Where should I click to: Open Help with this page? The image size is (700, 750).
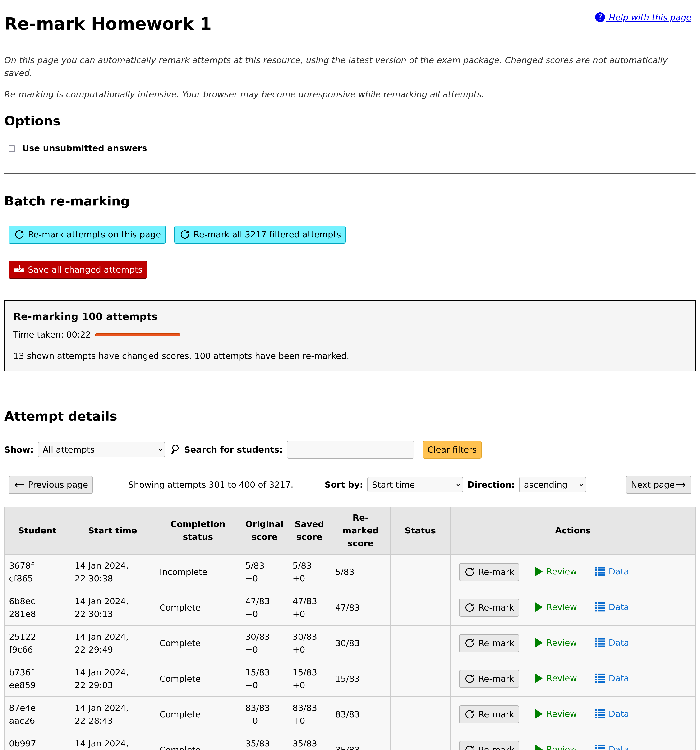649,17
